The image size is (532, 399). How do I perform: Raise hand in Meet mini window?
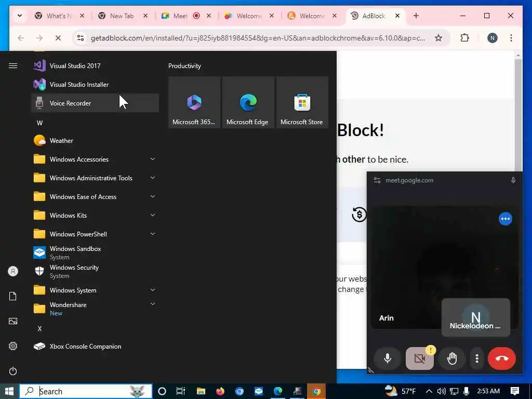452,358
